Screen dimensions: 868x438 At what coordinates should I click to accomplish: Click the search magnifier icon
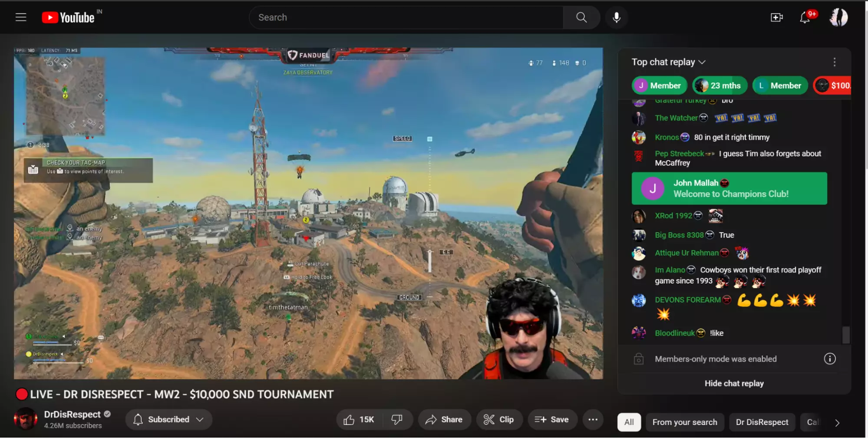581,17
